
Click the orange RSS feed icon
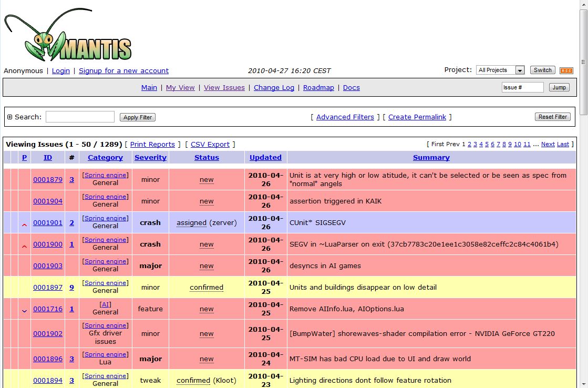[x=566, y=70]
